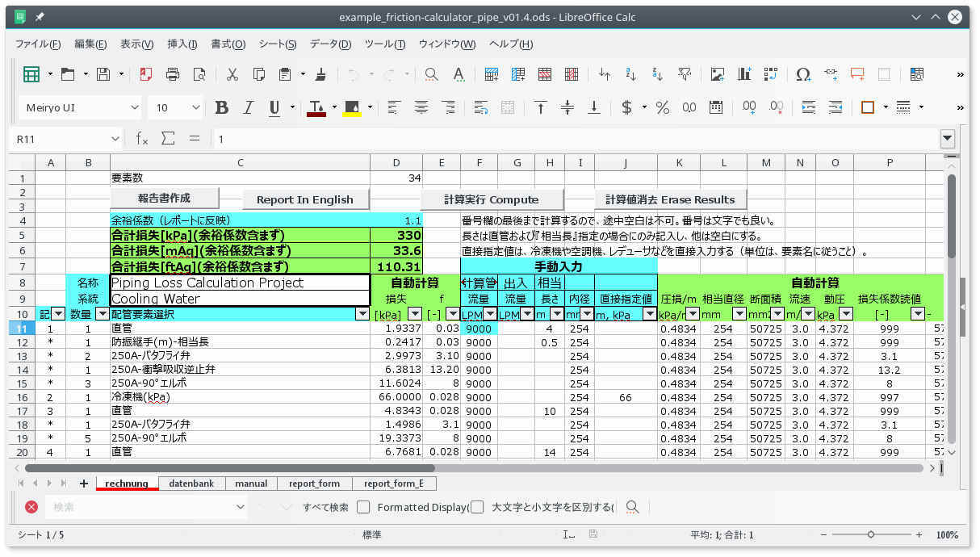Toggle align left
Image resolution: width=980 pixels, height=557 pixels.
coord(395,107)
